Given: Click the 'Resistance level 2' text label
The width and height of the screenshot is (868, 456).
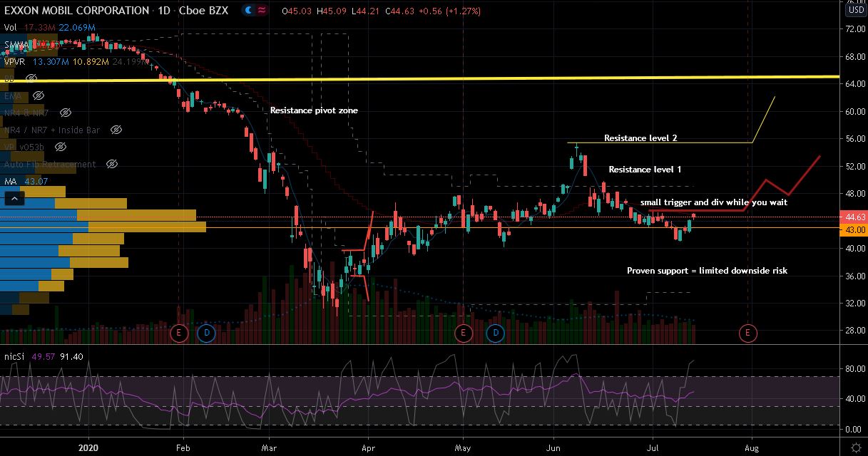Looking at the screenshot, I should 640,138.
